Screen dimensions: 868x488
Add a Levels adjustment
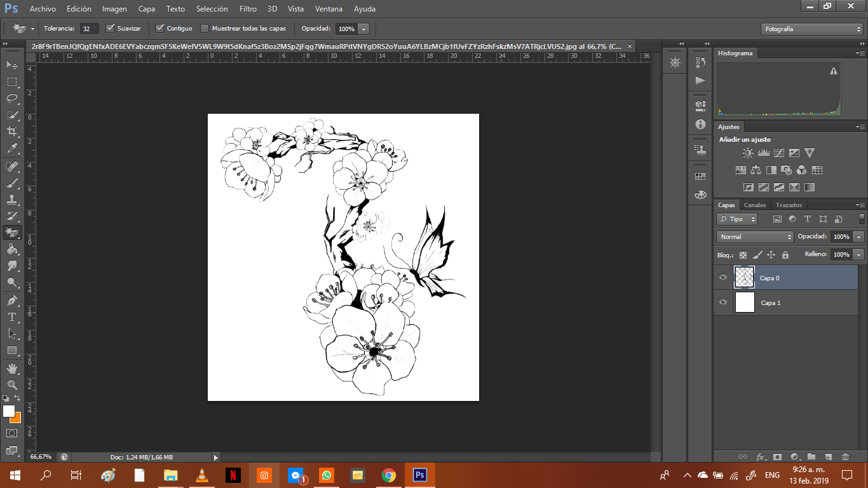(x=764, y=153)
